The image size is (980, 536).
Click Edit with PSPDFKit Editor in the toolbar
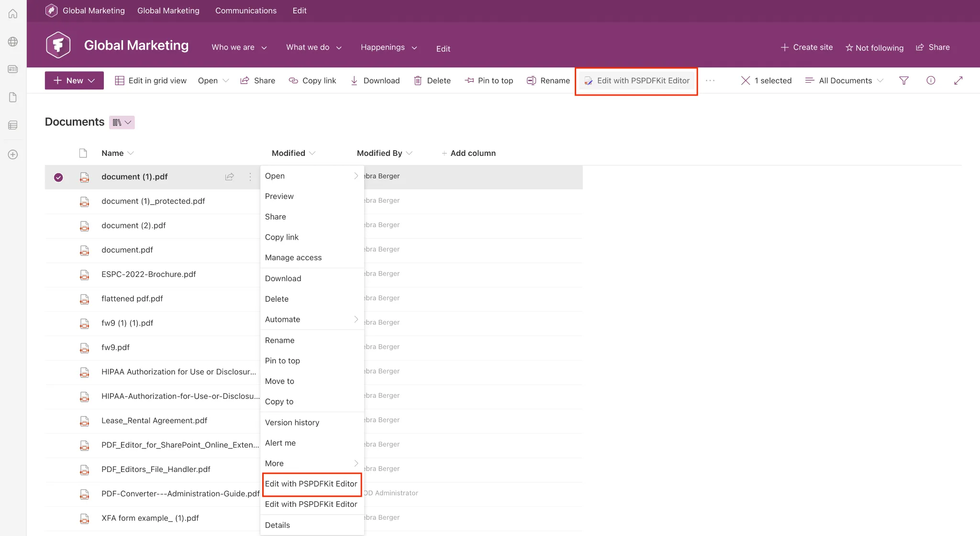coord(636,80)
